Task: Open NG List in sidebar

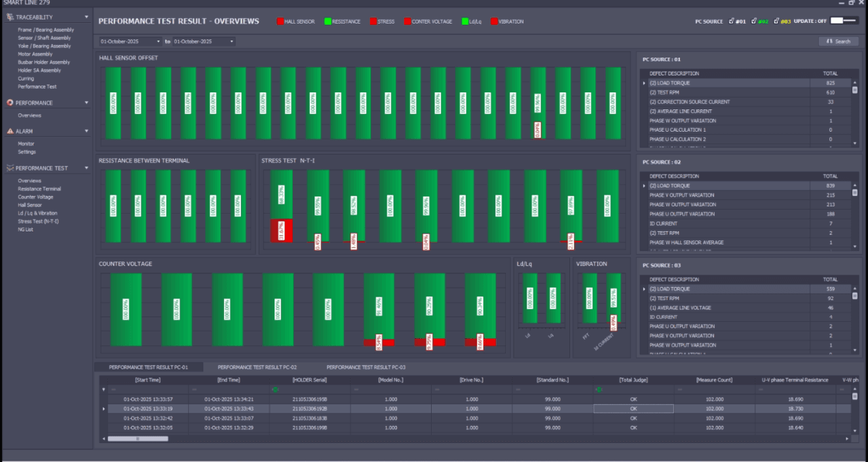Action: (26, 229)
